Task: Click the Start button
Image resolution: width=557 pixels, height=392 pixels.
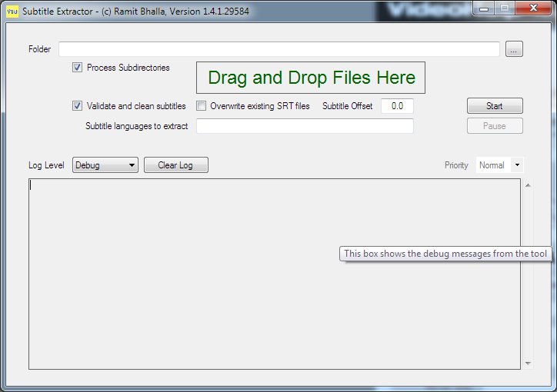Action: coord(495,106)
